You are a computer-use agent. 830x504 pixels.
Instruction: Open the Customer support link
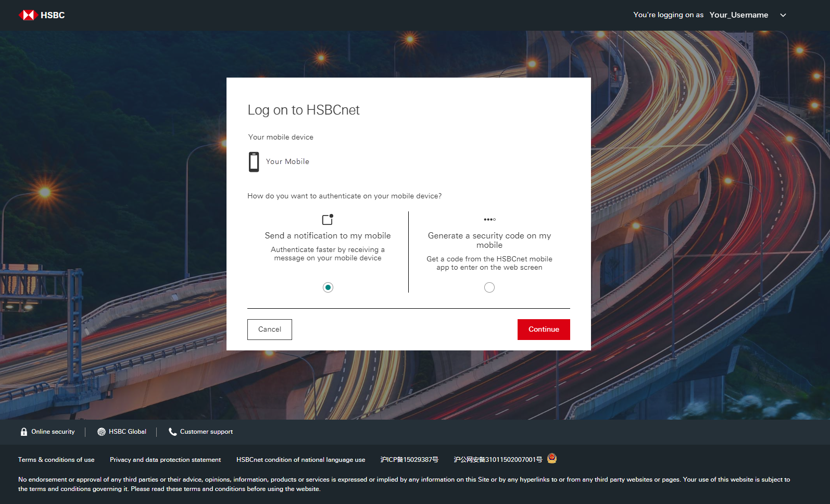206,432
